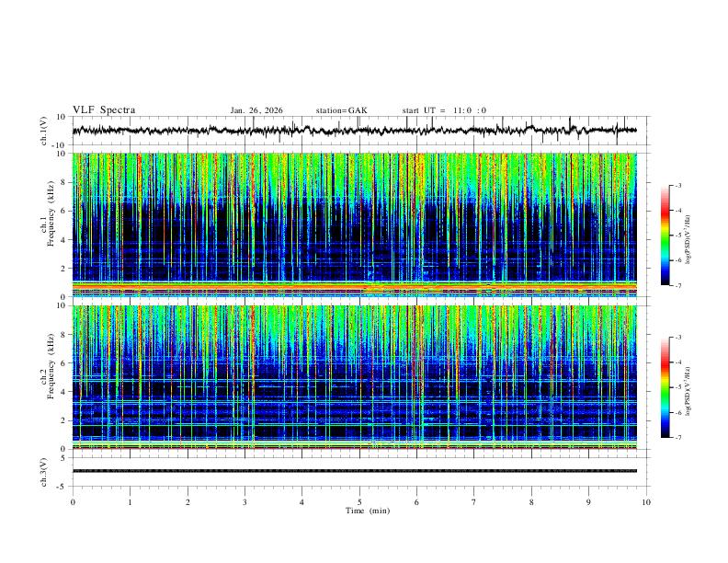Screen dimensions: 728x563
Task: Click time axis tick label "9"
Action: pos(588,502)
